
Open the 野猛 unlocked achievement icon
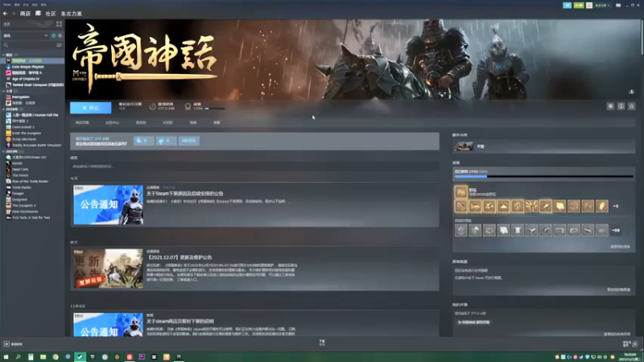tap(460, 191)
